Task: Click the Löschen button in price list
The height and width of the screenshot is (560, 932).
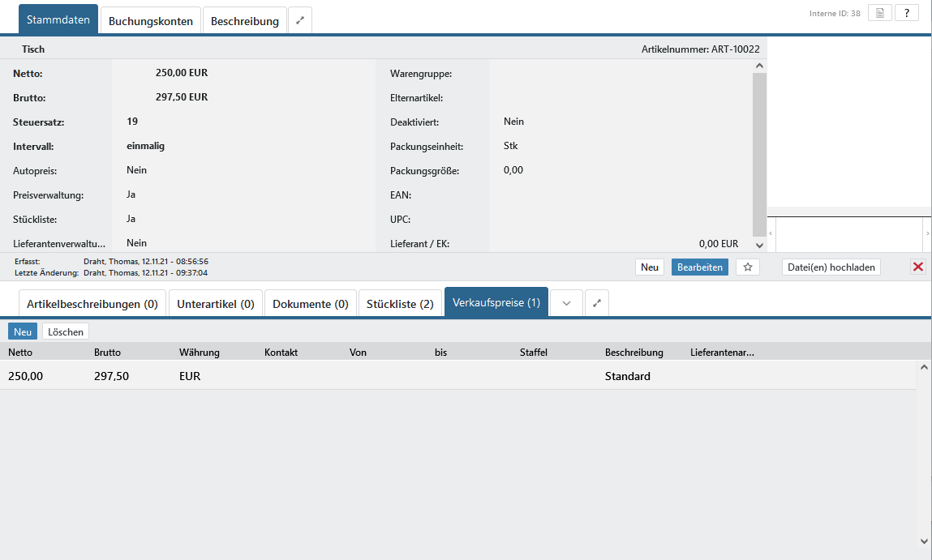Action: click(x=66, y=331)
